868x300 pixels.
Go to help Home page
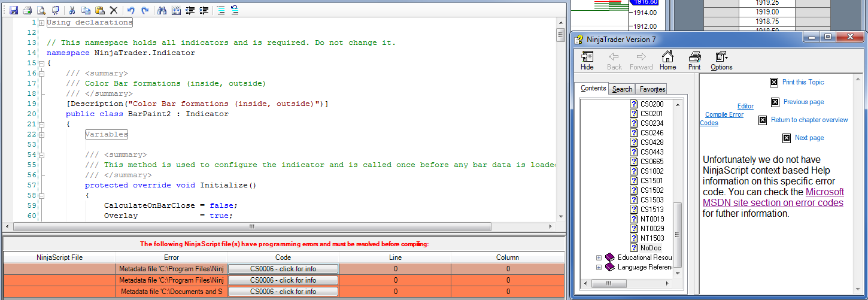(667, 61)
